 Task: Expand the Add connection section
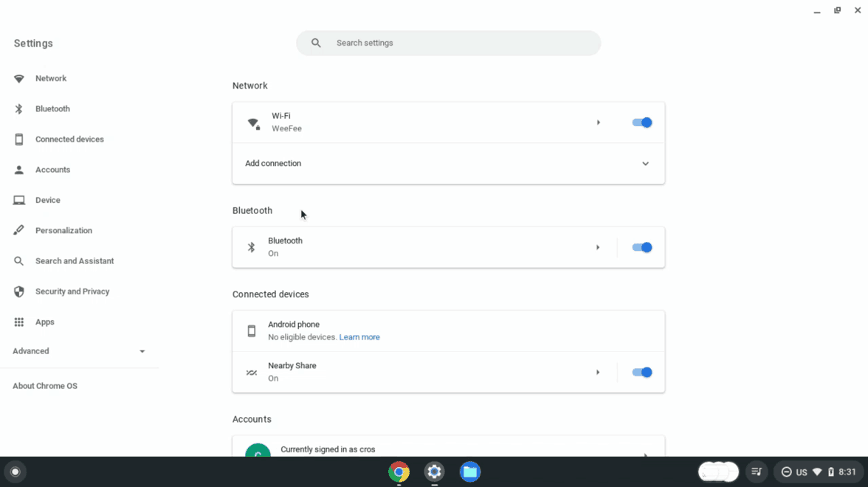[x=645, y=163]
